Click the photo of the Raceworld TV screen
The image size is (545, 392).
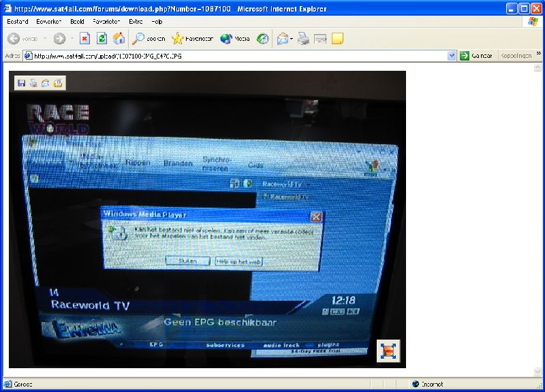208,219
